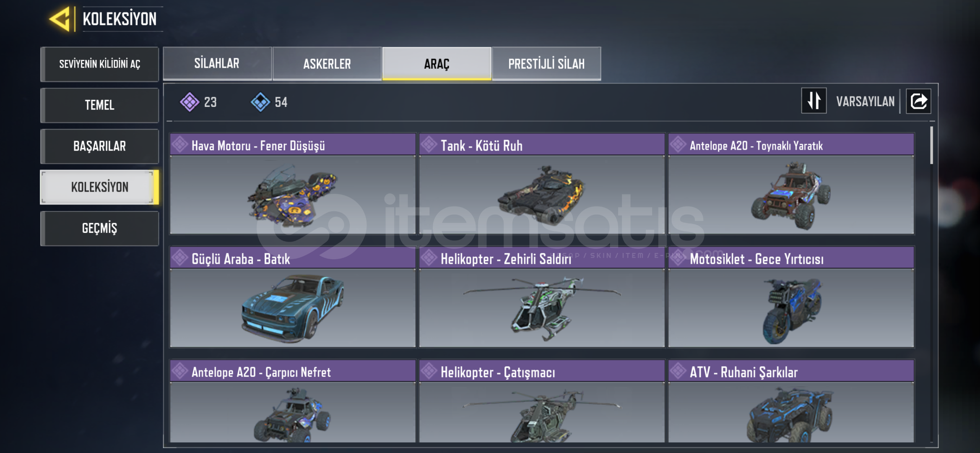Switch to the ASKERLER tab
Image resolution: width=980 pixels, height=453 pixels.
tap(327, 63)
